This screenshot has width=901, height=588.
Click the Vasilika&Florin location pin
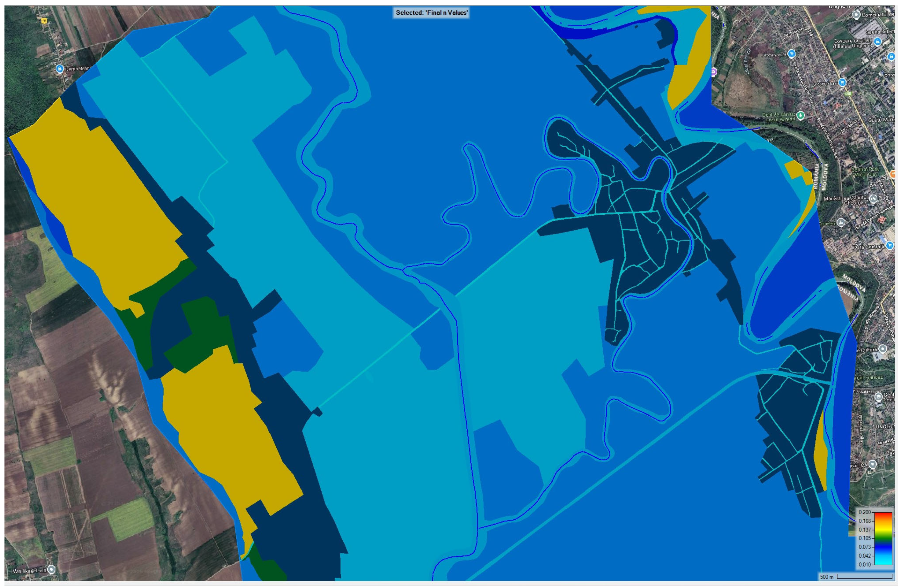52,569
